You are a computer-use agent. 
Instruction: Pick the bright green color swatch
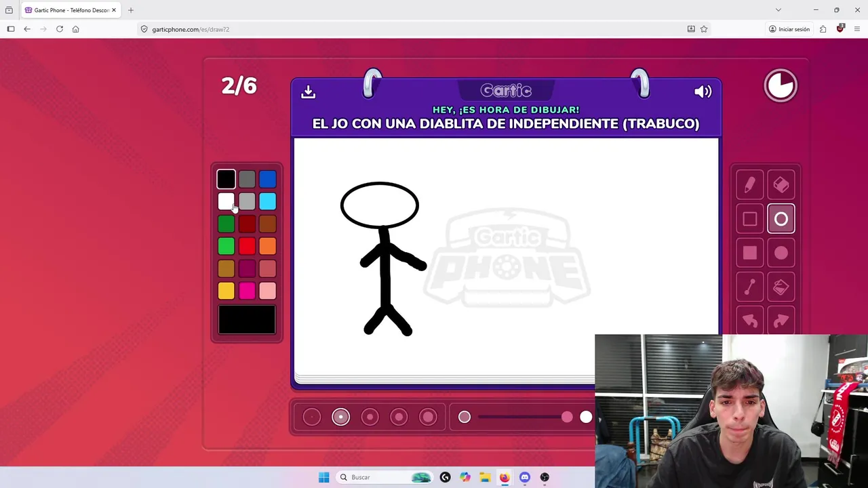pos(226,246)
